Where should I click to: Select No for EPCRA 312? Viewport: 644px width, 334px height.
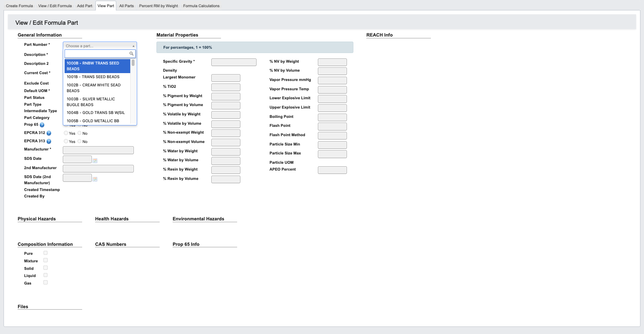(x=80, y=133)
